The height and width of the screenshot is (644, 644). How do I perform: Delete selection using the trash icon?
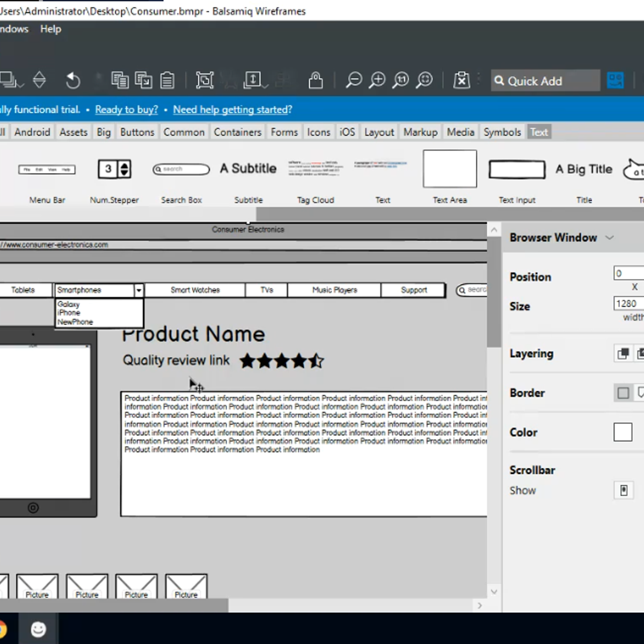[462, 80]
